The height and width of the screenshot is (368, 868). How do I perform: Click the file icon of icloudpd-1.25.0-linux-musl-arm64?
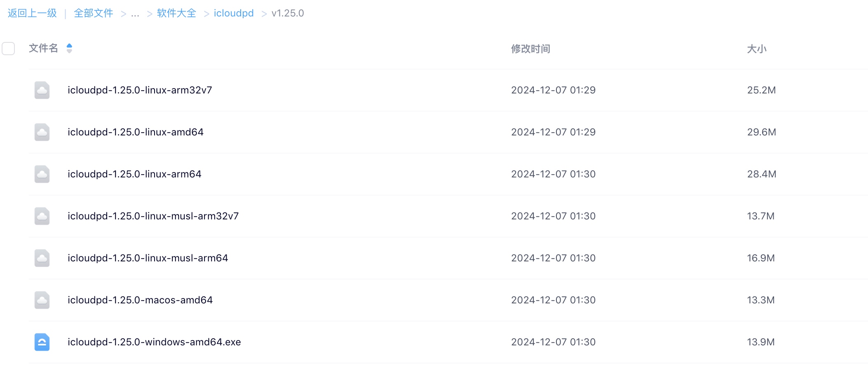tap(42, 258)
